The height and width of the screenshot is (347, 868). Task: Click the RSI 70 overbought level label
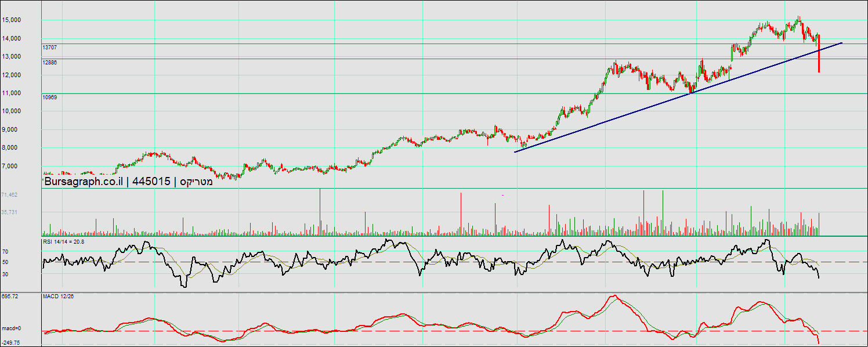click(x=5, y=252)
